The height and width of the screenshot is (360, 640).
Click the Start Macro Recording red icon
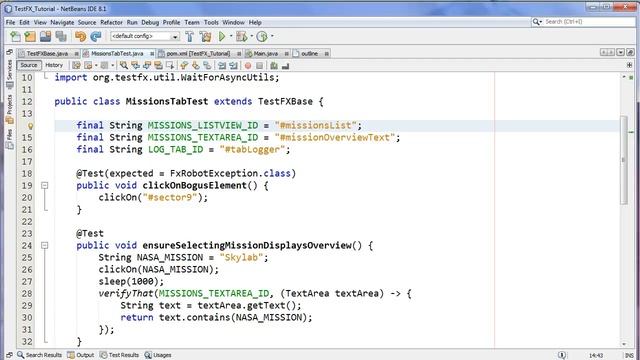(x=248, y=66)
